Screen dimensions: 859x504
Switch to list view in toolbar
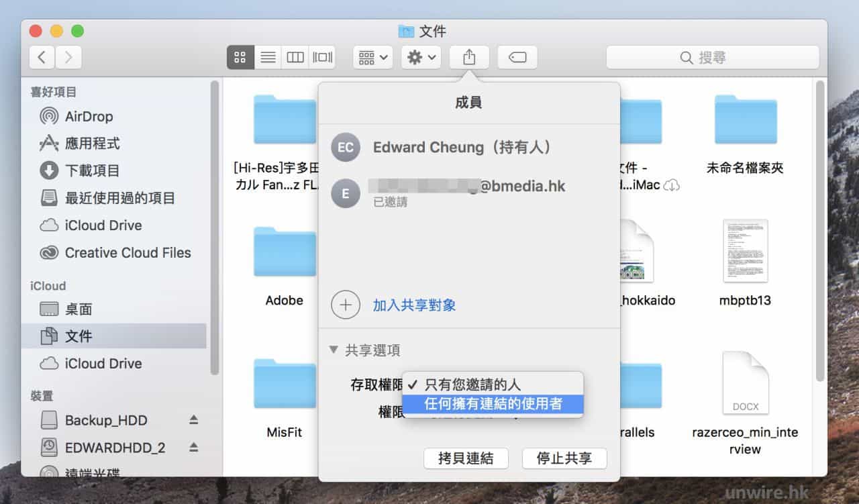click(x=268, y=58)
